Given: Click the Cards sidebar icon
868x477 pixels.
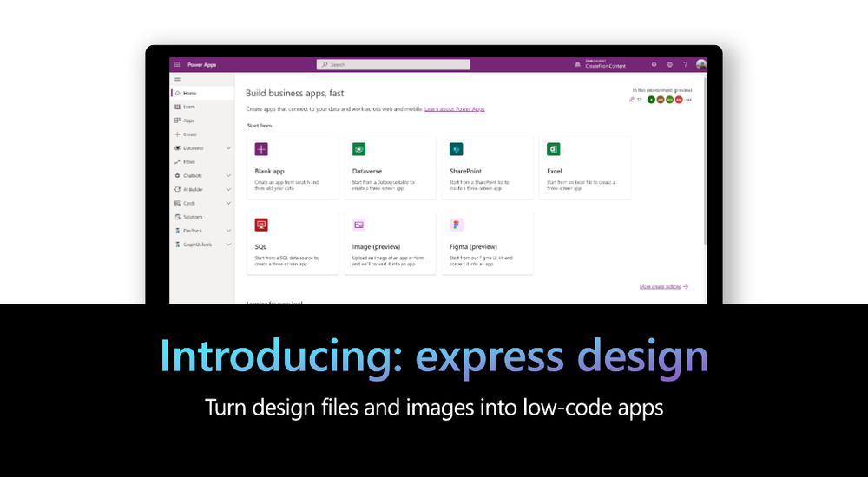Looking at the screenshot, I should (x=177, y=203).
